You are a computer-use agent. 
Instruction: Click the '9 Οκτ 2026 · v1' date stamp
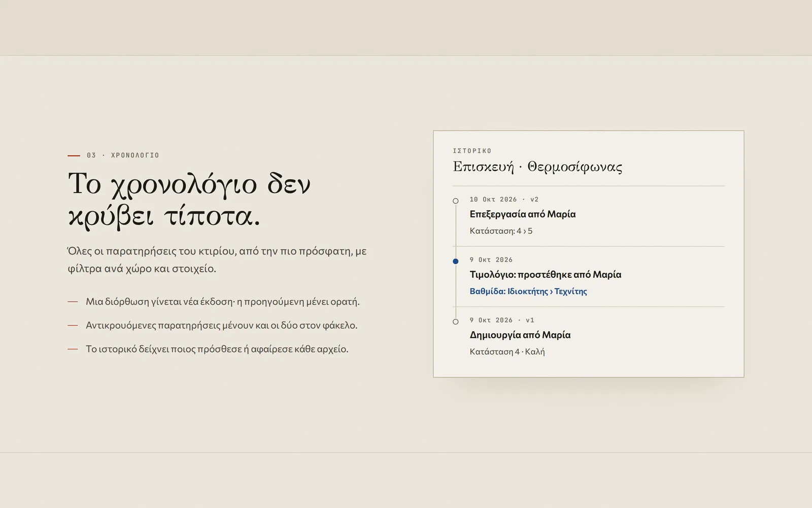point(502,321)
